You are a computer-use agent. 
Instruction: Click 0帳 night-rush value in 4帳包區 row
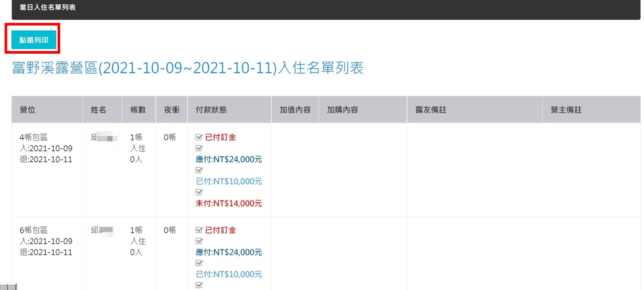click(x=170, y=137)
